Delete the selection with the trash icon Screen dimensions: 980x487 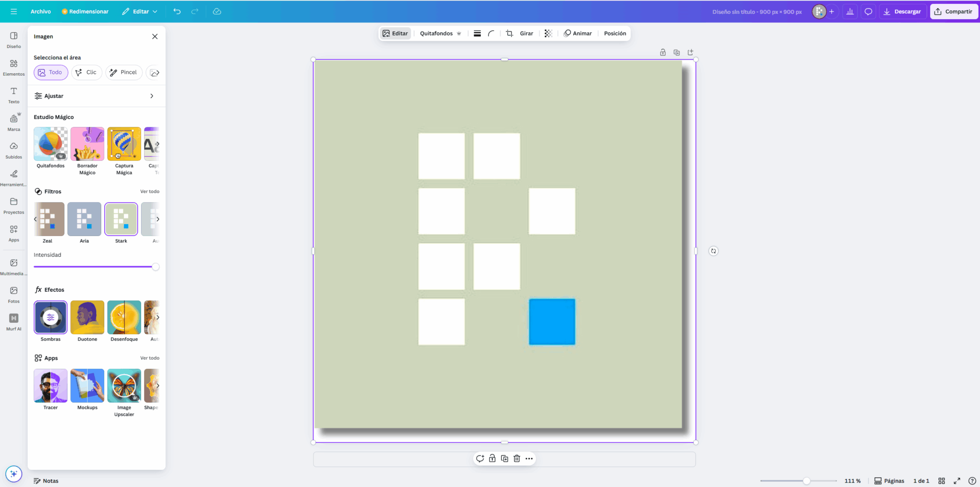tap(516, 458)
